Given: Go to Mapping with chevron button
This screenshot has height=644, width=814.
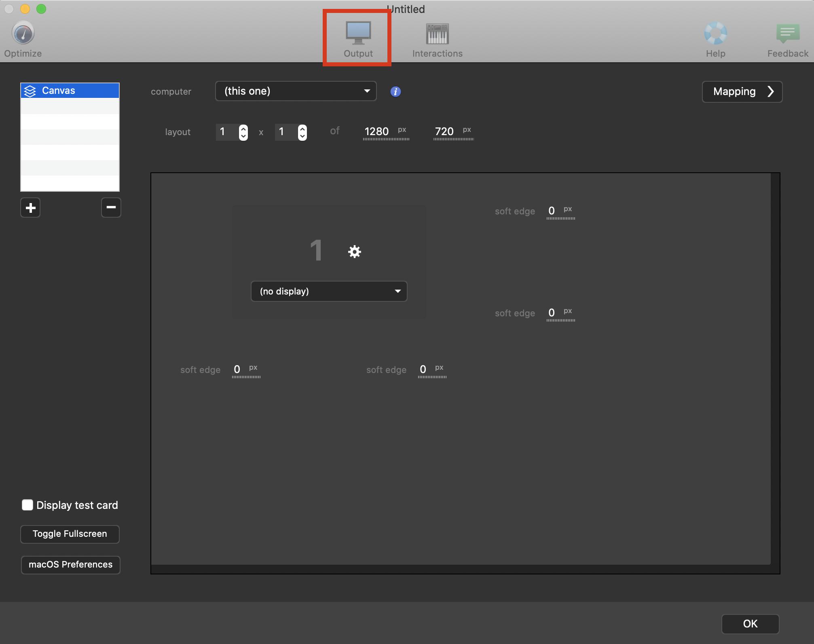Looking at the screenshot, I should coord(742,92).
